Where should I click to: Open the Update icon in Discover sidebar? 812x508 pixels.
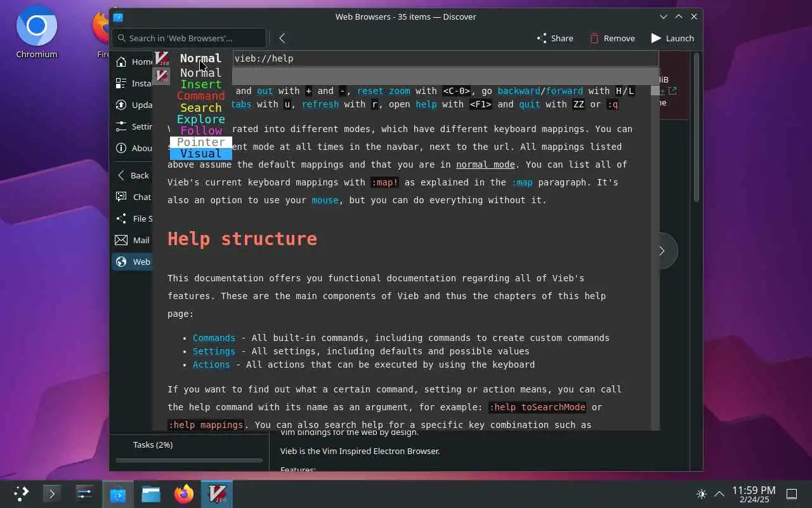pyautogui.click(x=121, y=105)
